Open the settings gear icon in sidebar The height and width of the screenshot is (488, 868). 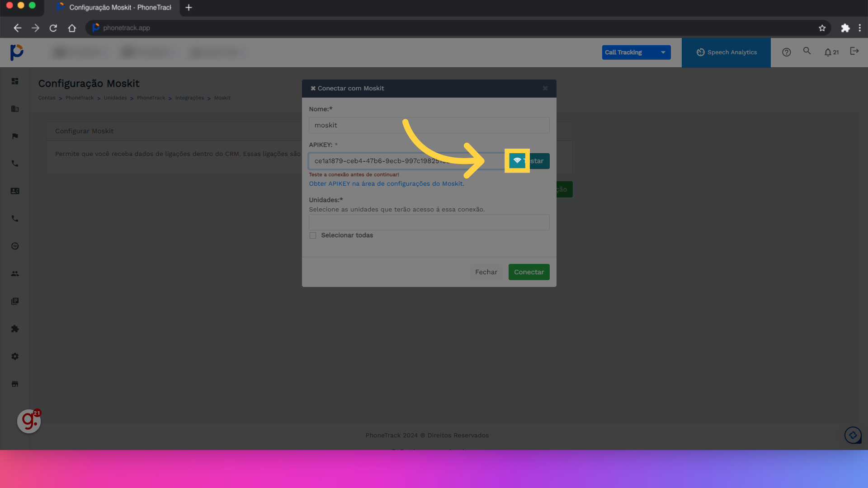(15, 357)
